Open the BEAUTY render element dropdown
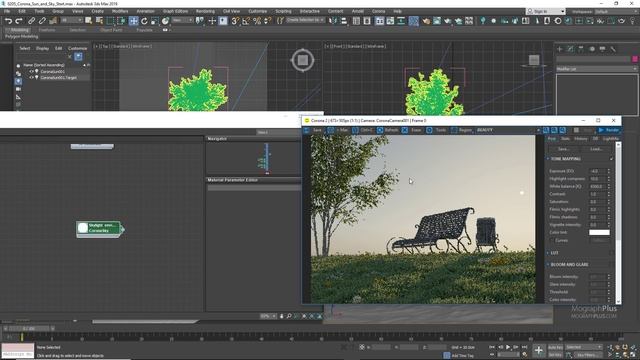Image resolution: width=640 pixels, height=360 pixels. (508, 130)
